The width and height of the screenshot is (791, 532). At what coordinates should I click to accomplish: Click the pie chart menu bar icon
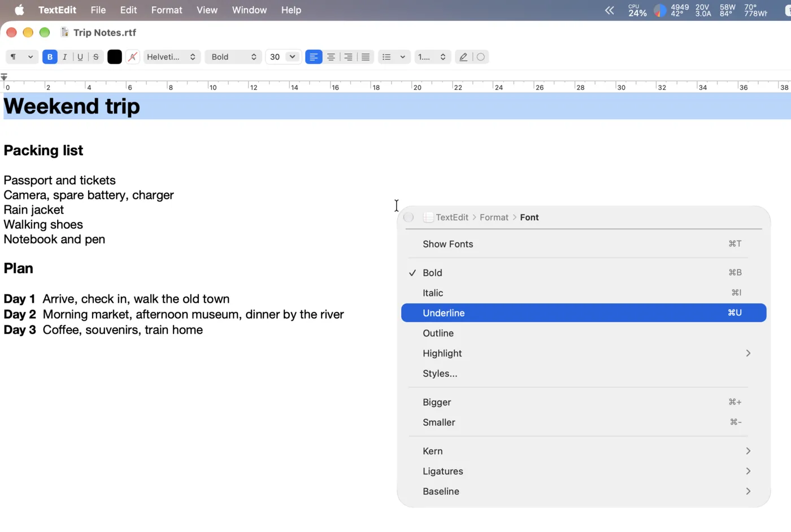659,10
